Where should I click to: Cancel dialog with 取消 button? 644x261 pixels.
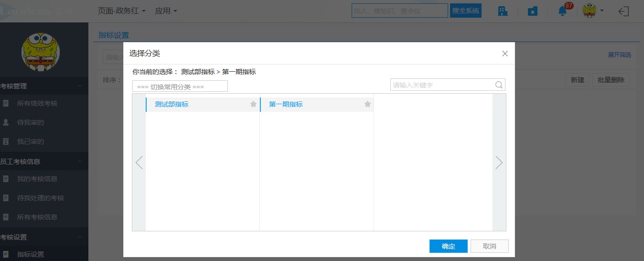(x=490, y=246)
